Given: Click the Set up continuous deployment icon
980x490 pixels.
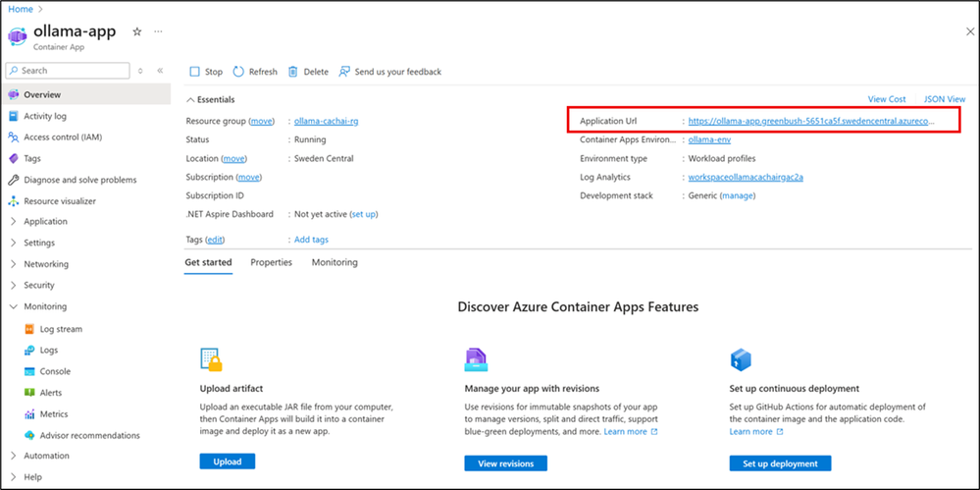Looking at the screenshot, I should tap(741, 359).
